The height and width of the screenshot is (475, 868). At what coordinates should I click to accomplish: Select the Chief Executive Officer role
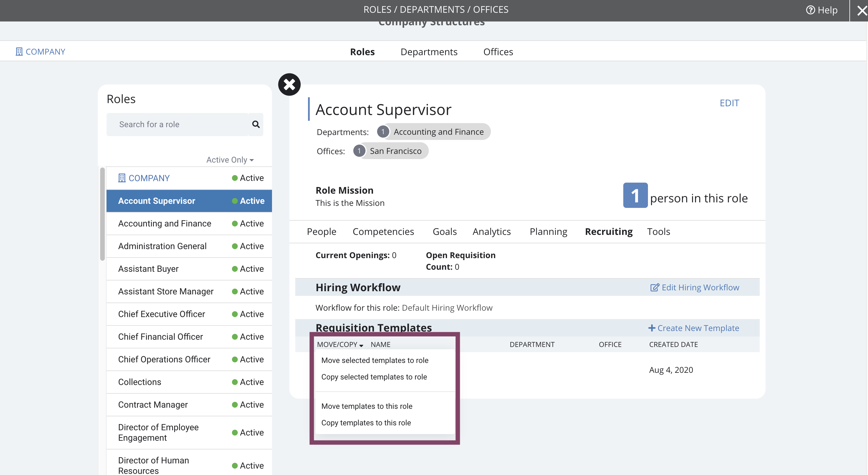(x=189, y=314)
